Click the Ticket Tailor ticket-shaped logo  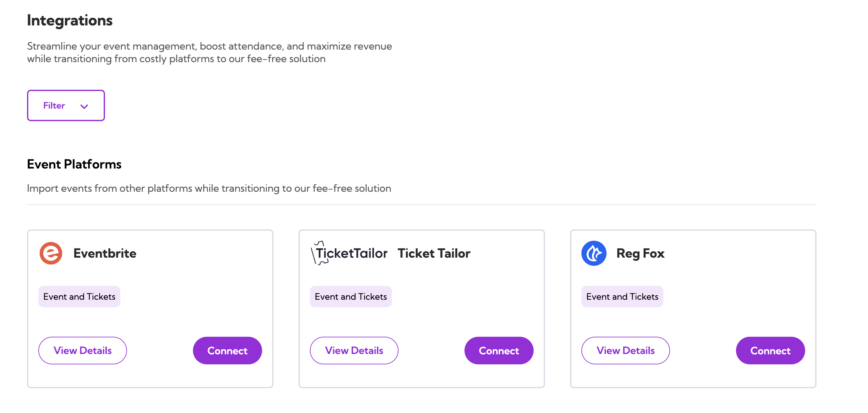(x=350, y=253)
